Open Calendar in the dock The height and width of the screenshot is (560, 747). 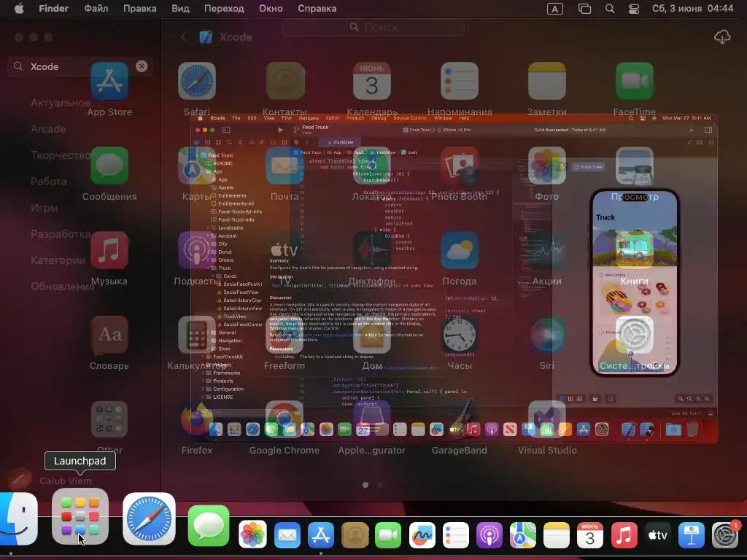[589, 534]
